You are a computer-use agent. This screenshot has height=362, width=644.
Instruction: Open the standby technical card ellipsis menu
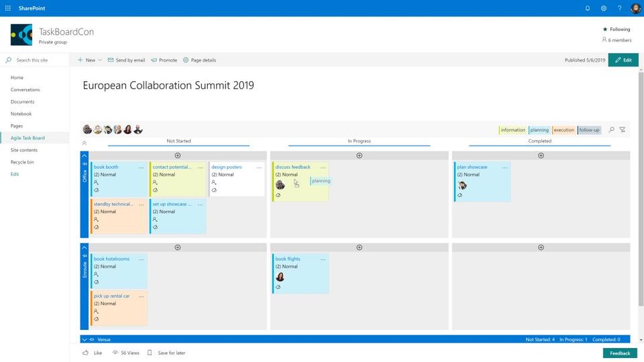142,204
